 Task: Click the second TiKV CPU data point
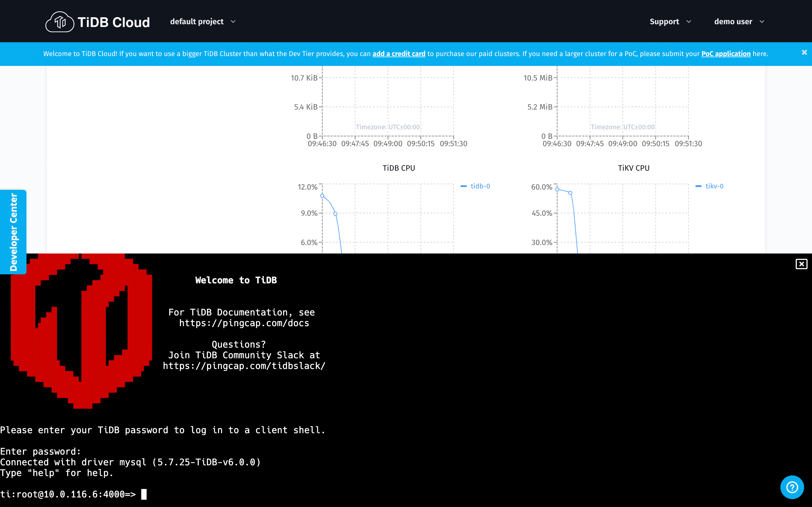570,193
